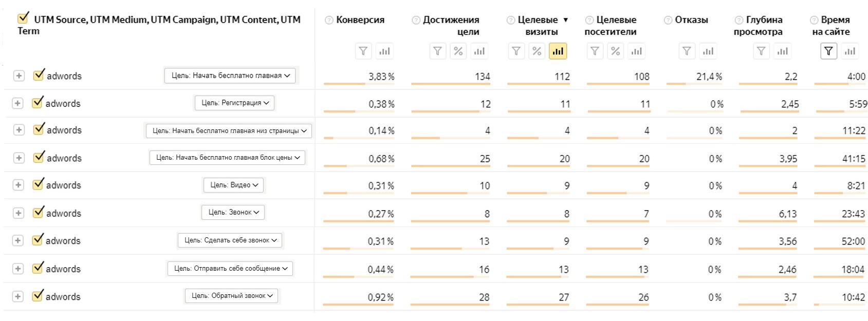
Task: Open help tooltip next to Отказы
Action: pos(668,20)
